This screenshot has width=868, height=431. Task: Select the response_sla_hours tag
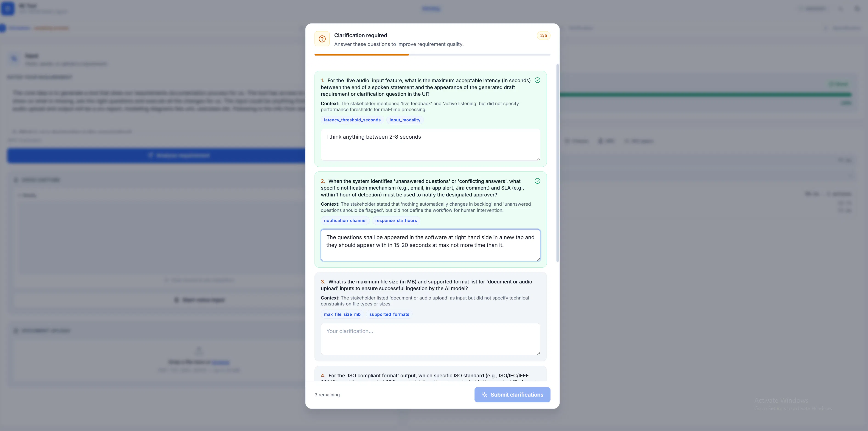[x=396, y=220]
